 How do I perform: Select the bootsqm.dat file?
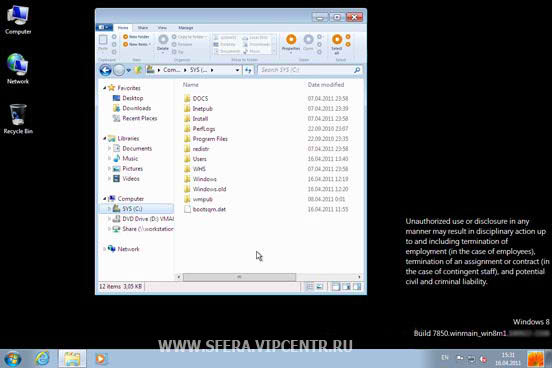pyautogui.click(x=205, y=209)
